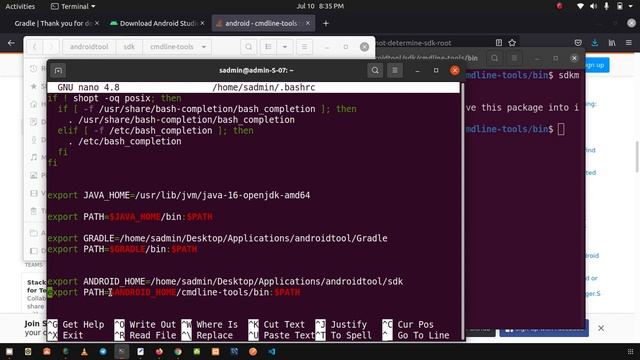
Task: Click the GRADLE export path line
Action: pyautogui.click(x=218, y=238)
